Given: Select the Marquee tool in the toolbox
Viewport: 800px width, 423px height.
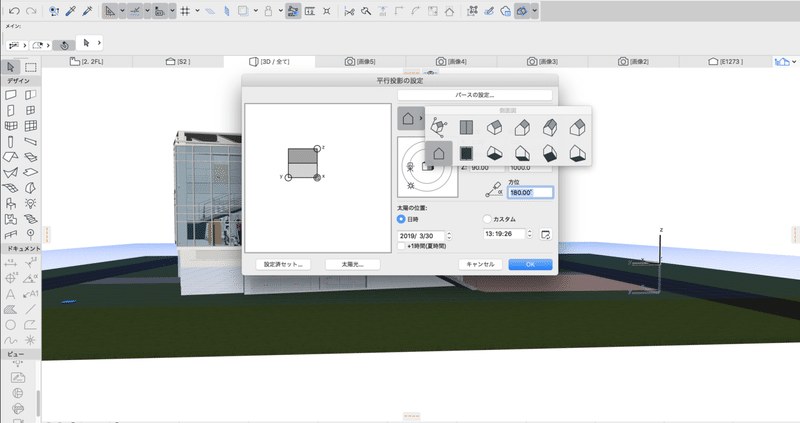Looking at the screenshot, I should point(31,67).
